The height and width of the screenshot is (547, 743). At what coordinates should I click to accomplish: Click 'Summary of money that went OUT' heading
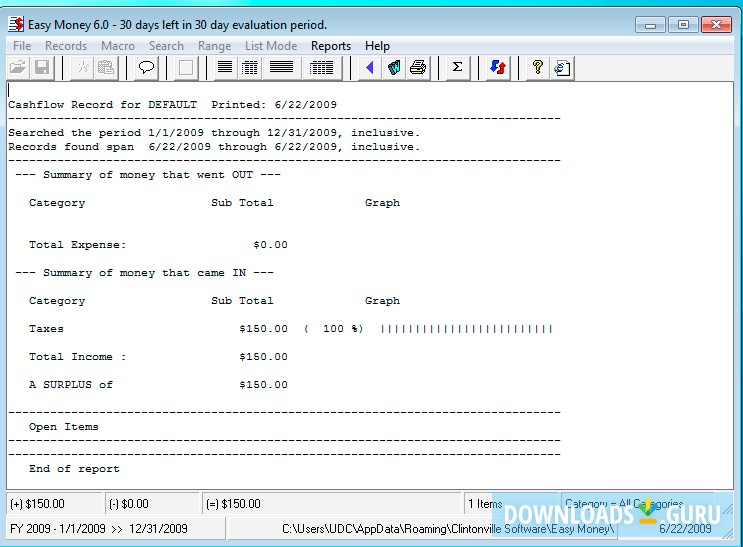pos(148,175)
